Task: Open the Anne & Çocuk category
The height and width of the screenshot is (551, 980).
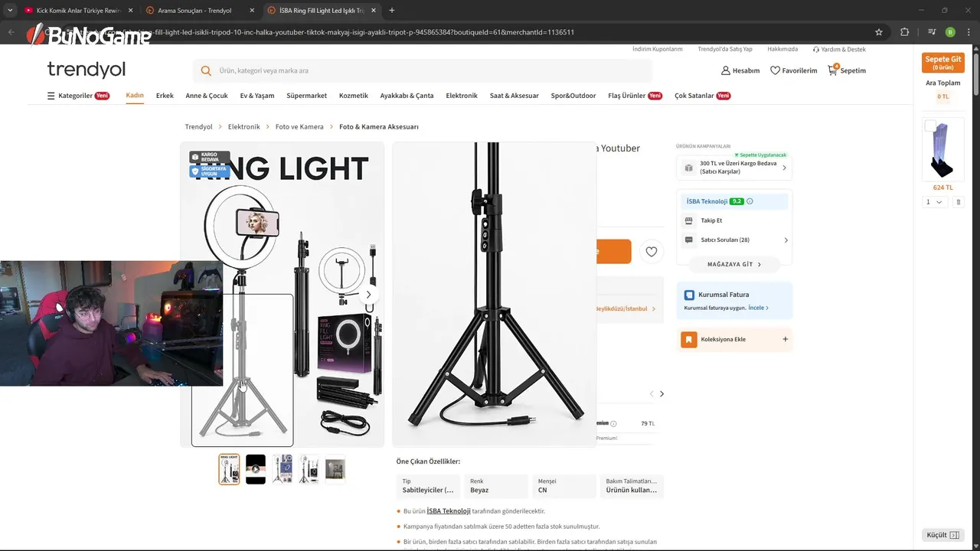Action: (207, 96)
